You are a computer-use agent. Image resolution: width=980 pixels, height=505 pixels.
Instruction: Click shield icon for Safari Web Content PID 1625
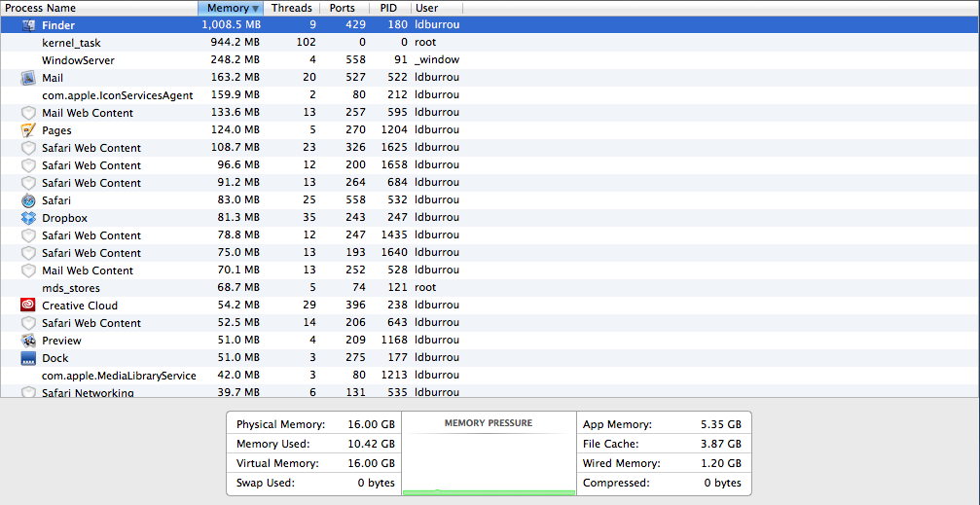point(29,148)
